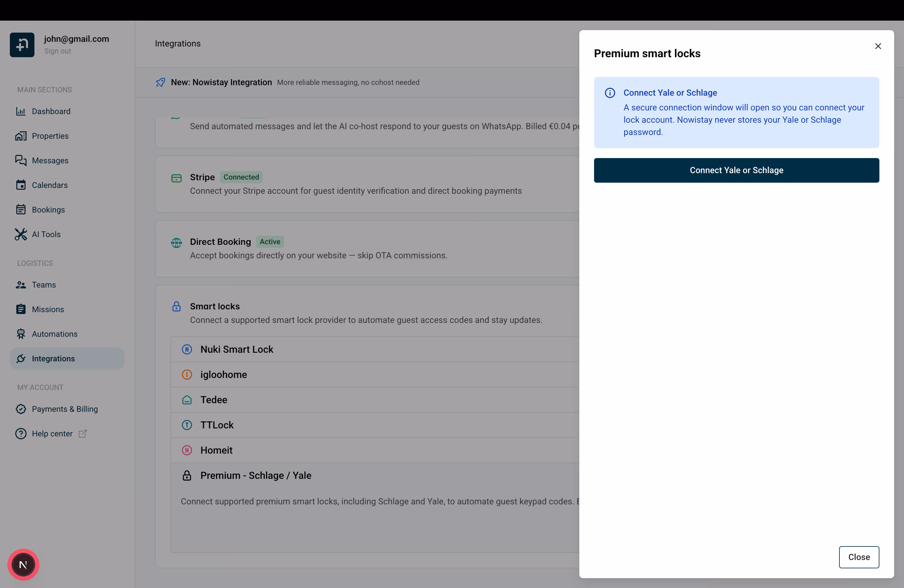Click the Direct Booking globe icon
This screenshot has height=588, width=904.
176,242
